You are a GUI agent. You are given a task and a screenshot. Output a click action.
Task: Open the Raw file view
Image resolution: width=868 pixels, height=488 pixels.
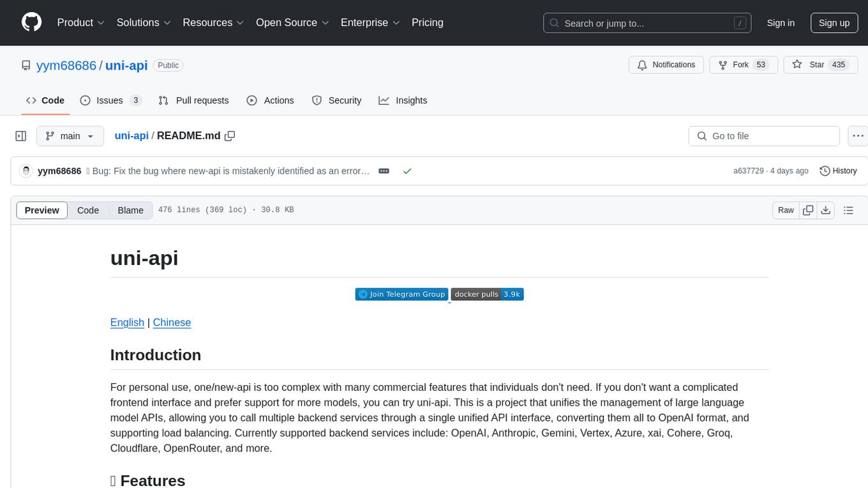pos(786,210)
